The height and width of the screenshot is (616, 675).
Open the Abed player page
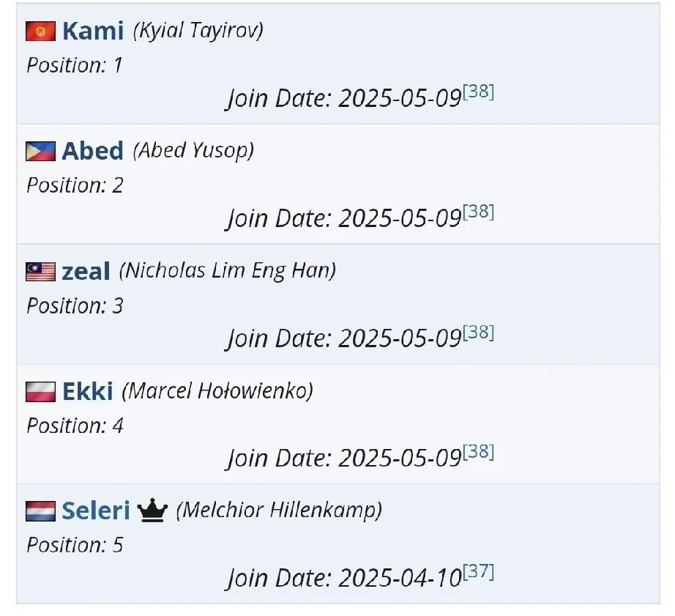tap(92, 151)
